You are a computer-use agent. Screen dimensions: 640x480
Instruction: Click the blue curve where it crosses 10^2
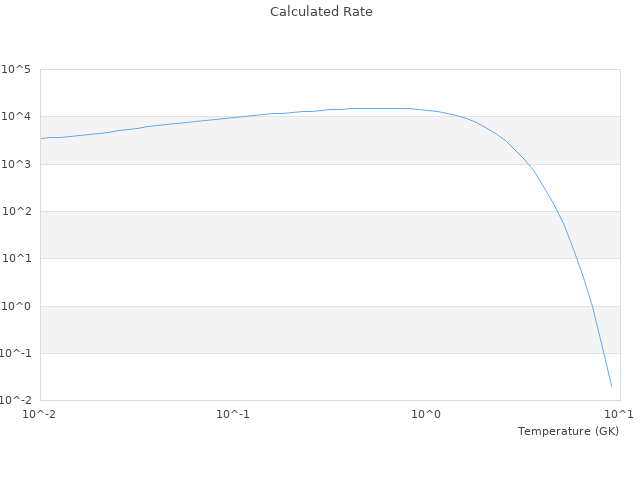click(559, 212)
